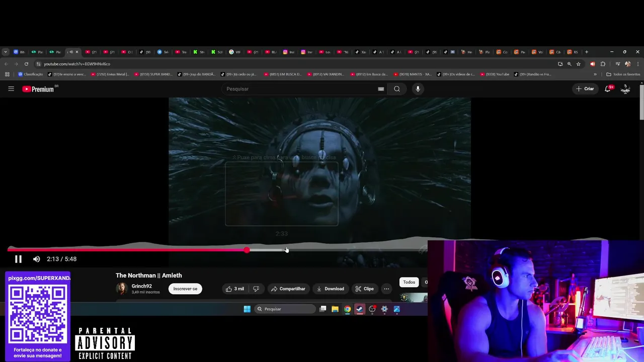Open a new tab with the plus button

[x=587, y=52]
